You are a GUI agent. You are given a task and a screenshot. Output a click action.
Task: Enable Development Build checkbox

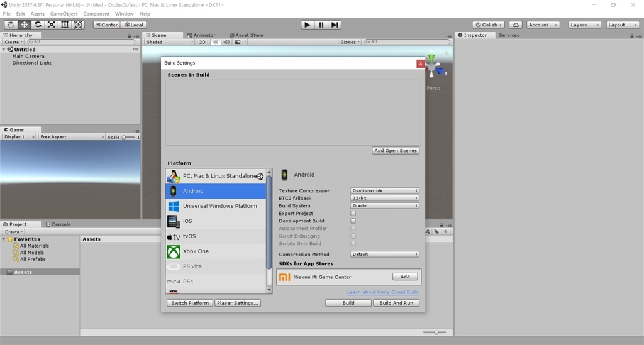[x=353, y=221]
